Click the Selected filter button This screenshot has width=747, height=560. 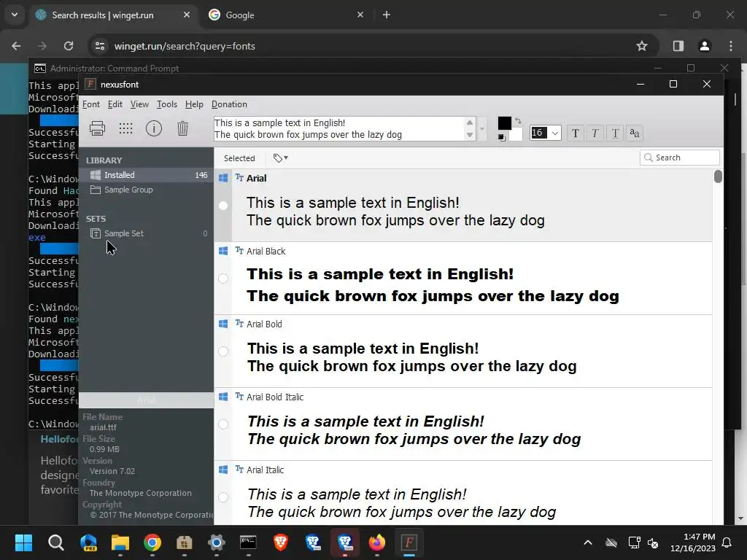239,158
